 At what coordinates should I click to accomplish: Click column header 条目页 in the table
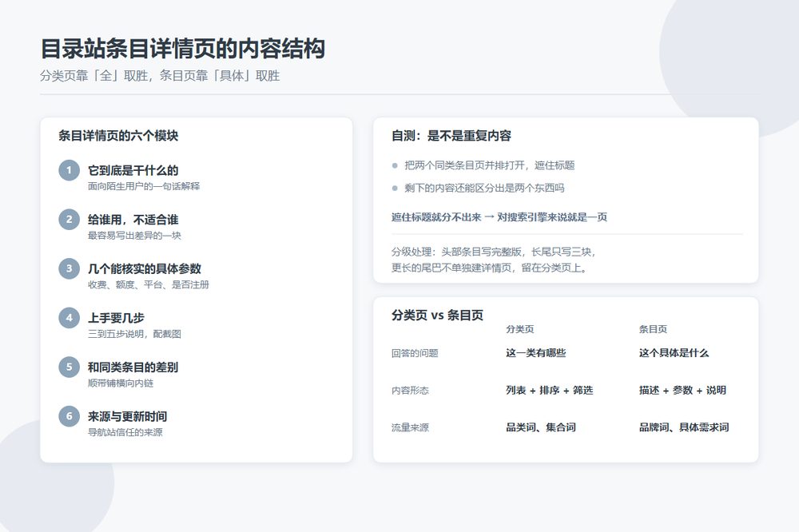point(654,329)
